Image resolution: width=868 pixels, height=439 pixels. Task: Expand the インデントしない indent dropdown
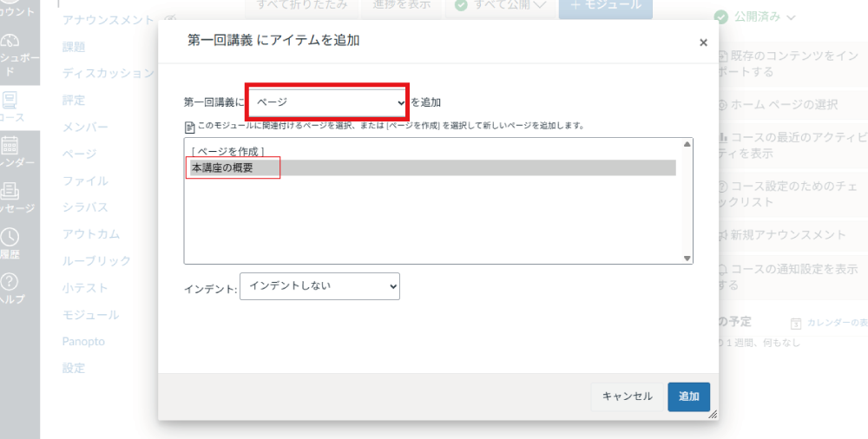point(319,286)
